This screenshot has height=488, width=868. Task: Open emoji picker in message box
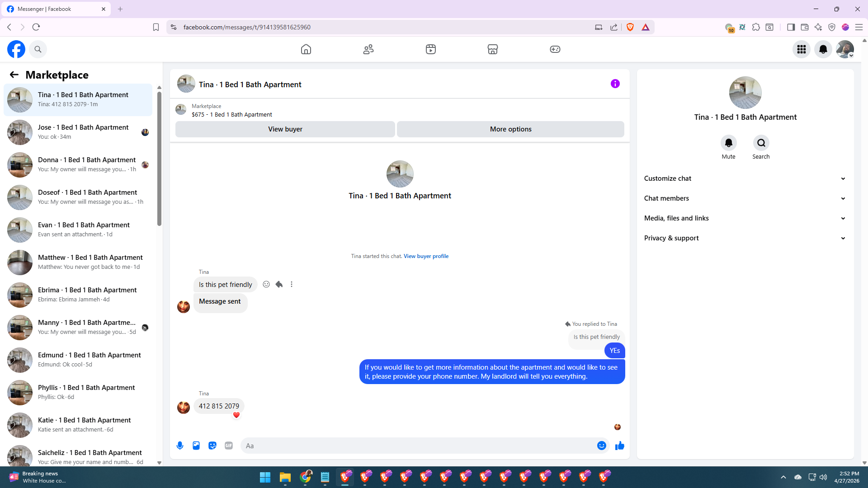(602, 446)
